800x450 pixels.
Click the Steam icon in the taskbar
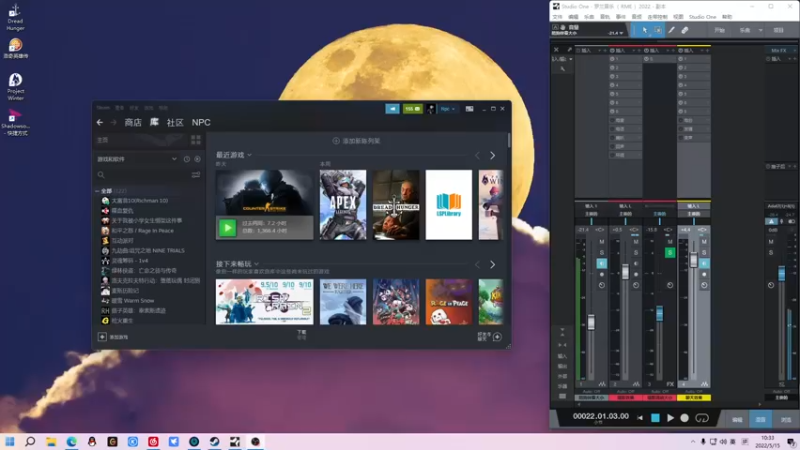(214, 441)
